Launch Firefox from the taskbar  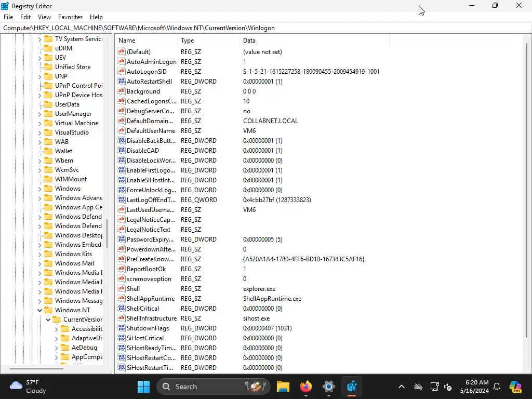(x=306, y=387)
